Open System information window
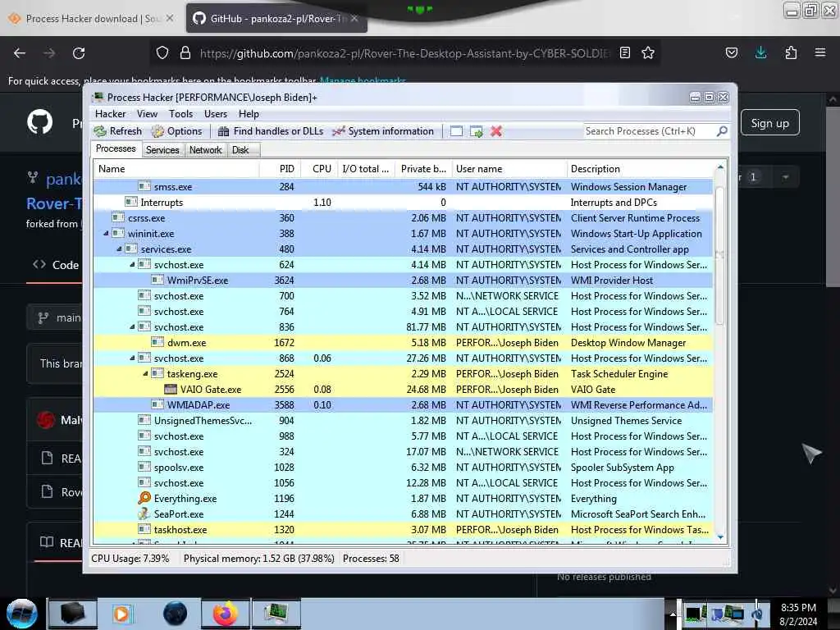This screenshot has height=630, width=840. coord(383,131)
